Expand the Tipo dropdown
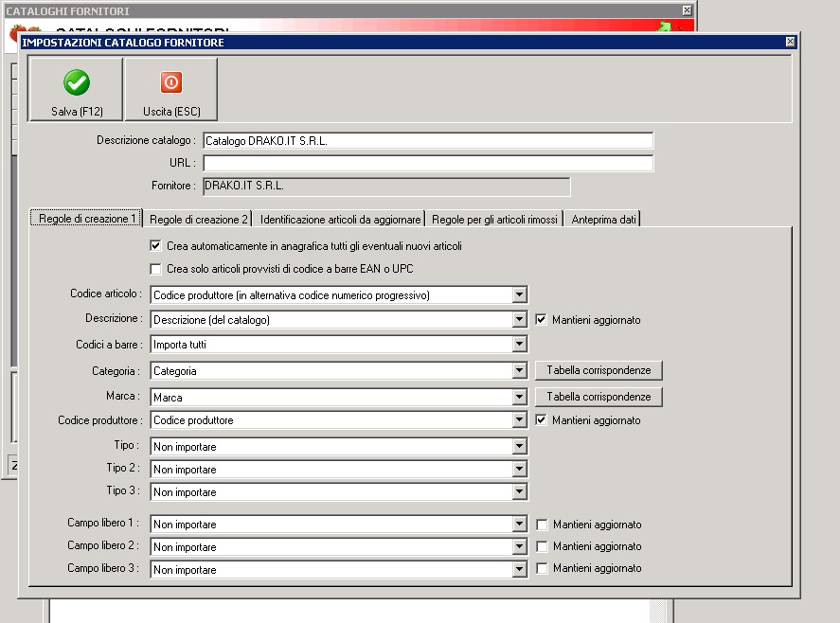The image size is (840, 623). click(x=519, y=446)
